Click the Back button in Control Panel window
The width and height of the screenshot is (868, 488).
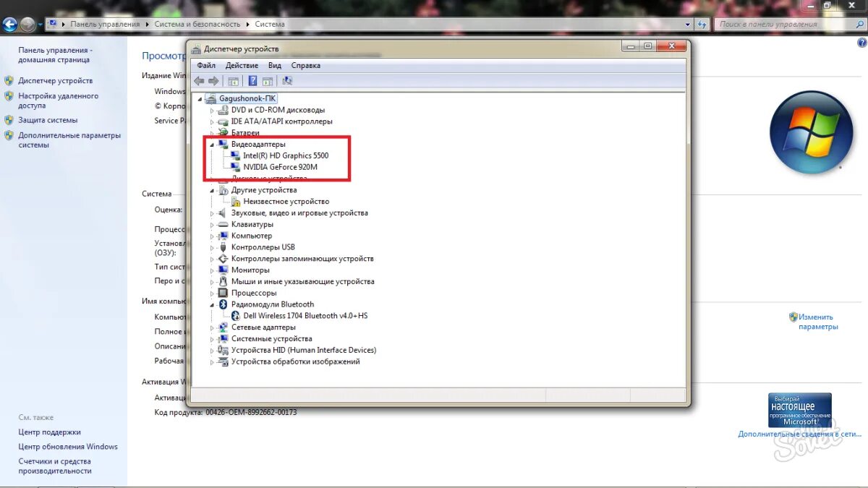click(x=10, y=25)
